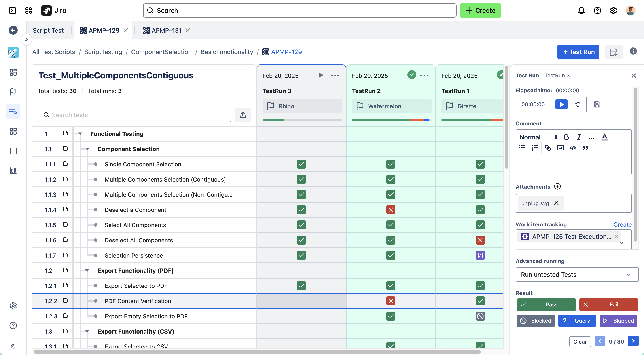The width and height of the screenshot is (644, 355).
Task: Switch to the APMP-131 tab
Action: tap(166, 30)
